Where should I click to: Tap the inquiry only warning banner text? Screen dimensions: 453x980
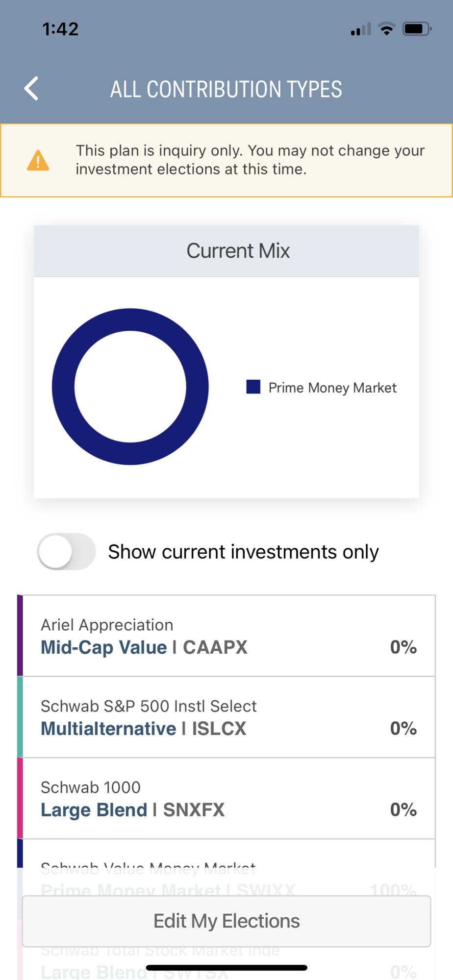point(250,160)
